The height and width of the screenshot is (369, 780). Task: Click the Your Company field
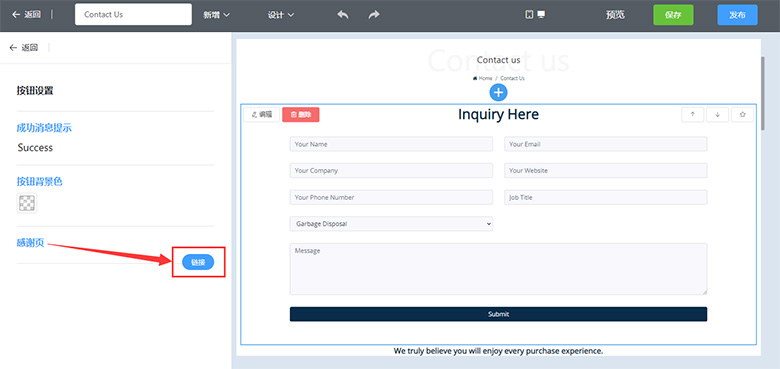pyautogui.click(x=391, y=171)
